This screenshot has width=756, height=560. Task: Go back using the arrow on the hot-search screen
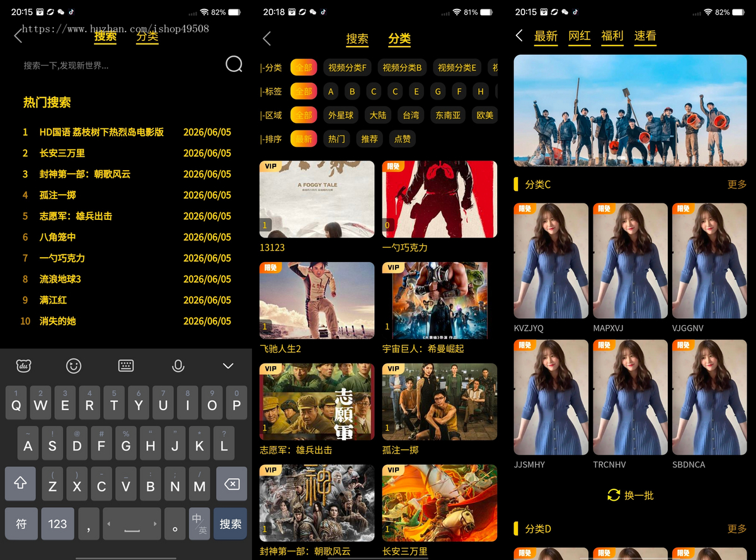pyautogui.click(x=18, y=37)
